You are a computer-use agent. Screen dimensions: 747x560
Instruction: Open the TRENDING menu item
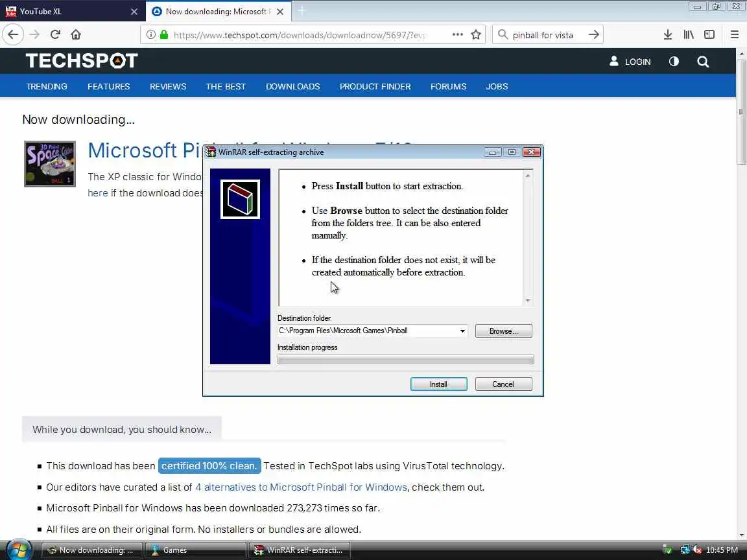(47, 86)
